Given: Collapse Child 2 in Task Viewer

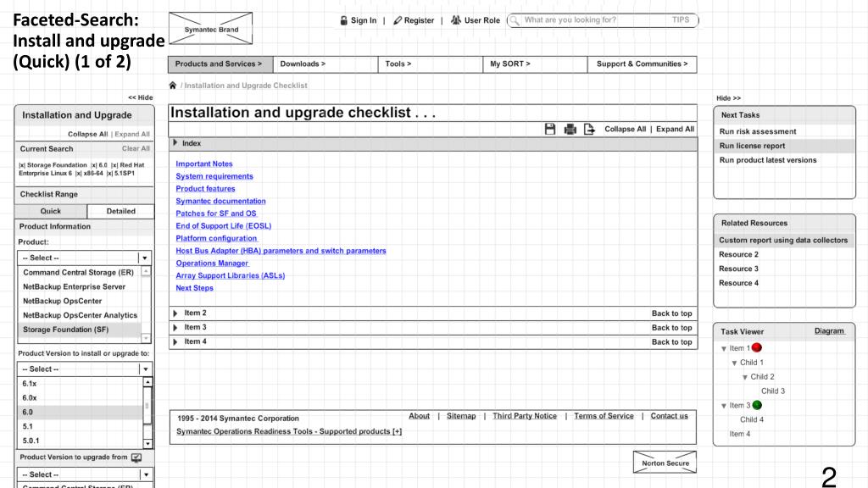Looking at the screenshot, I should click(744, 377).
